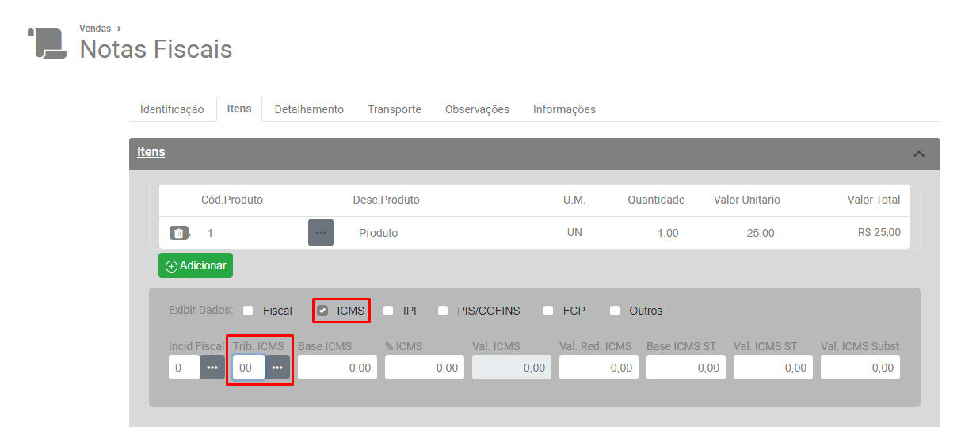This screenshot has height=427, width=980.
Task: Click the Val. ICMS Subst field
Action: tap(860, 368)
